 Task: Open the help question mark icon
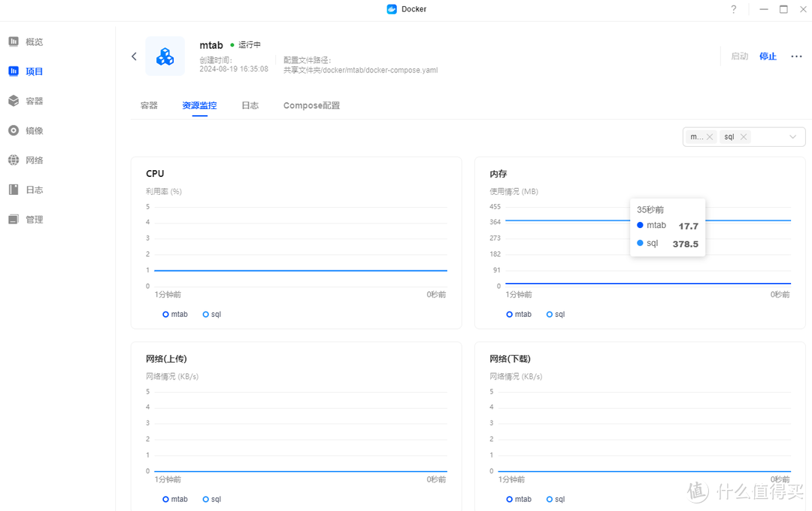point(733,9)
